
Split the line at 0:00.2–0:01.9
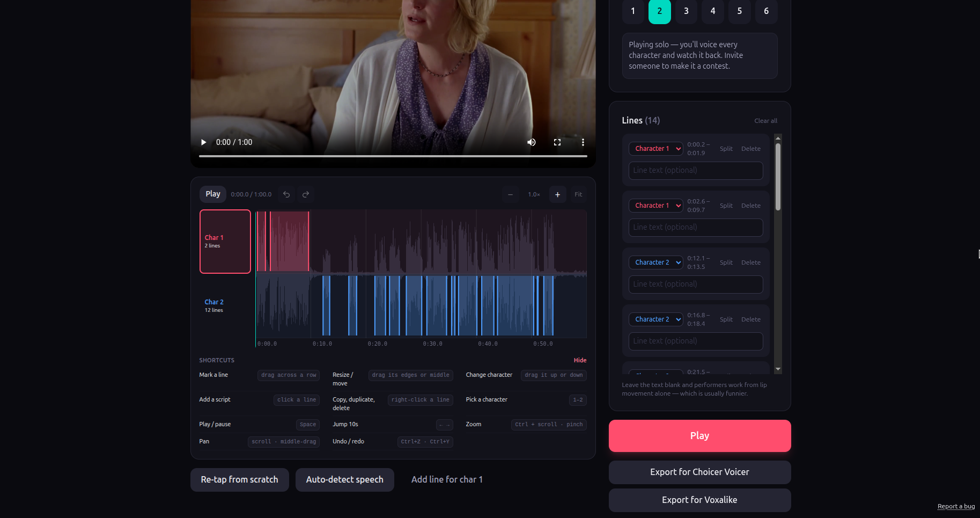(x=726, y=149)
